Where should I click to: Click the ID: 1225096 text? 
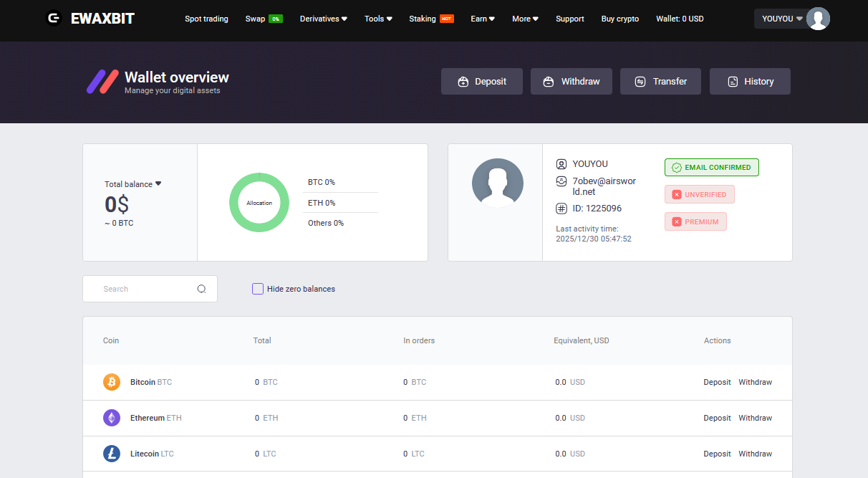click(597, 209)
